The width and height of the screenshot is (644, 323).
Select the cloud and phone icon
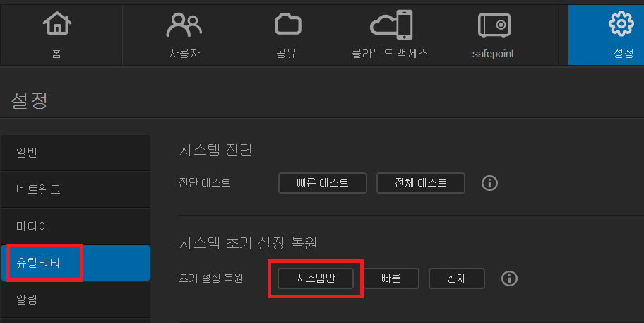pyautogui.click(x=391, y=25)
